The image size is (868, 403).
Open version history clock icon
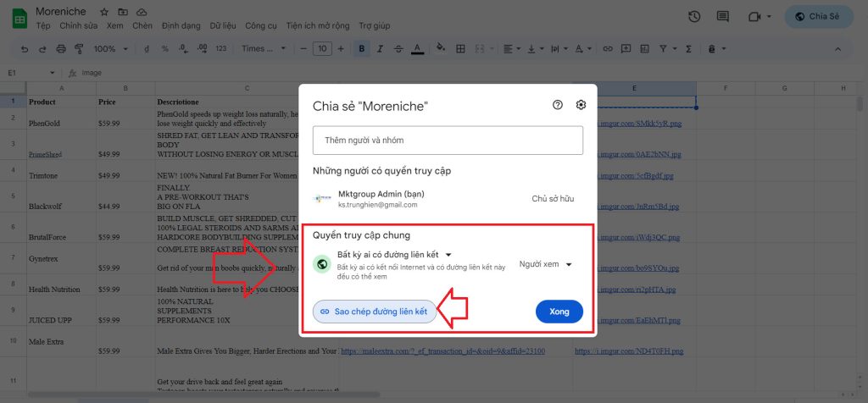[694, 16]
